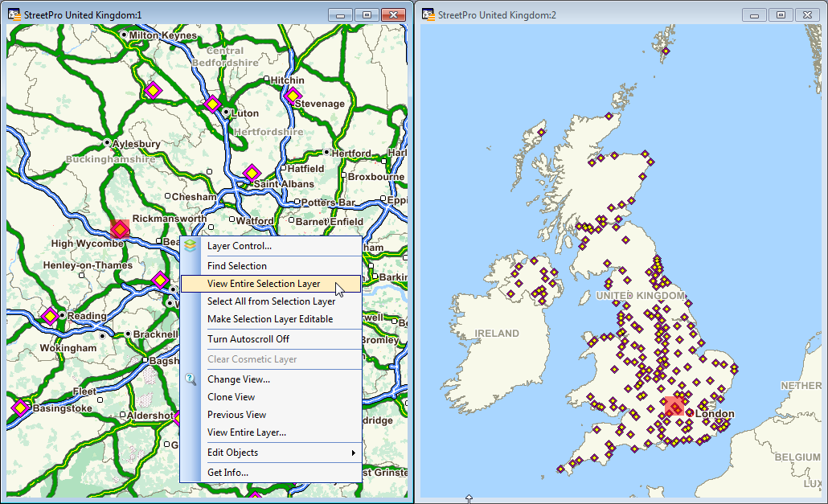828x504 pixels.
Task: Click the Aylesbury town label
Action: [136, 144]
